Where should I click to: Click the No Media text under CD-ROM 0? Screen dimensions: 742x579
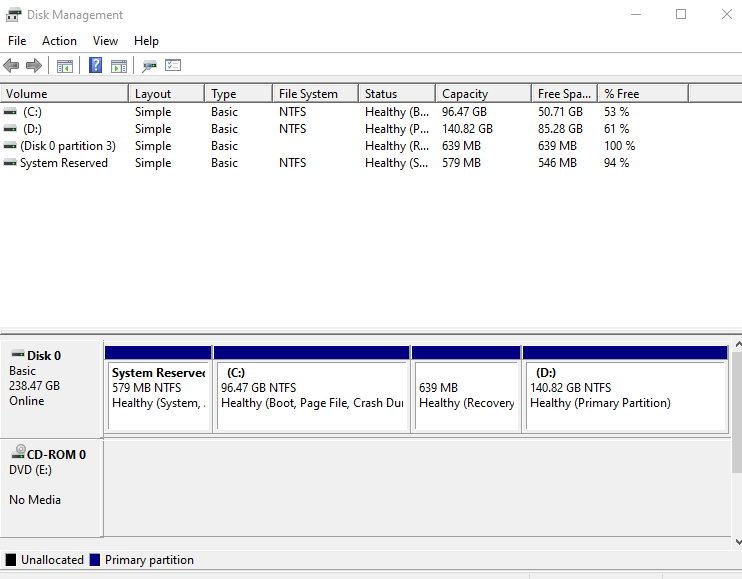35,500
